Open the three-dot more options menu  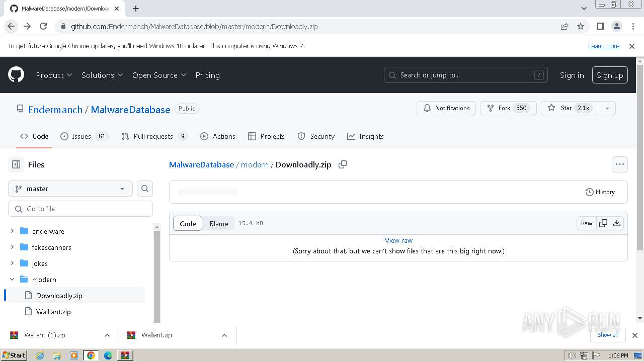[x=619, y=164]
